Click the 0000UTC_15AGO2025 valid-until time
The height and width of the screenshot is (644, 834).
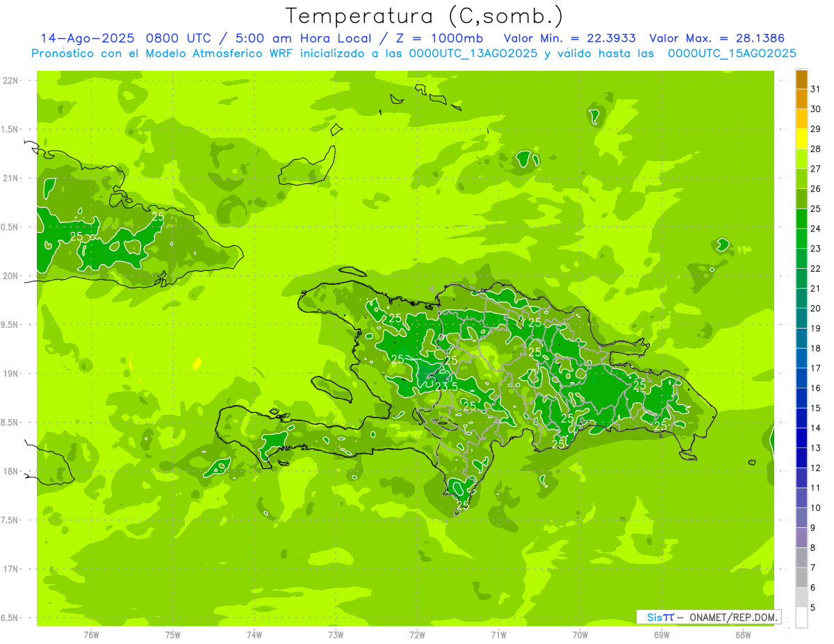tap(732, 53)
